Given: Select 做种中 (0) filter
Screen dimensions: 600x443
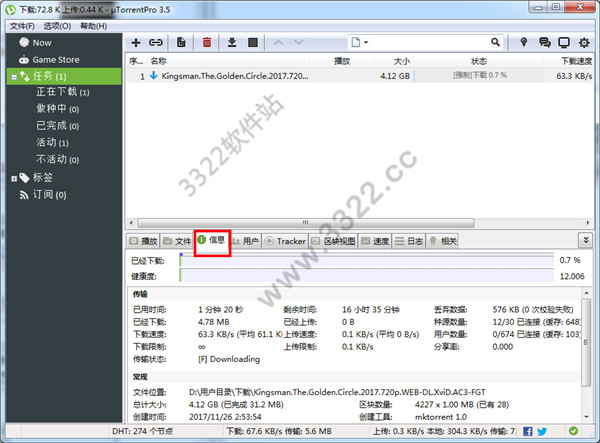Looking at the screenshot, I should tap(57, 109).
